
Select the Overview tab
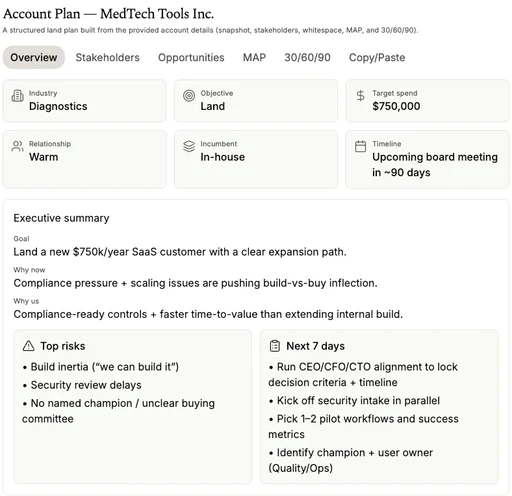click(x=34, y=57)
